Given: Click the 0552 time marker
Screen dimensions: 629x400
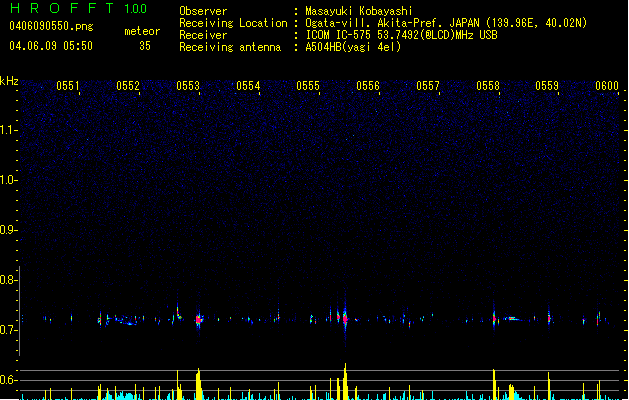Looking at the screenshot, I should pos(128,85).
